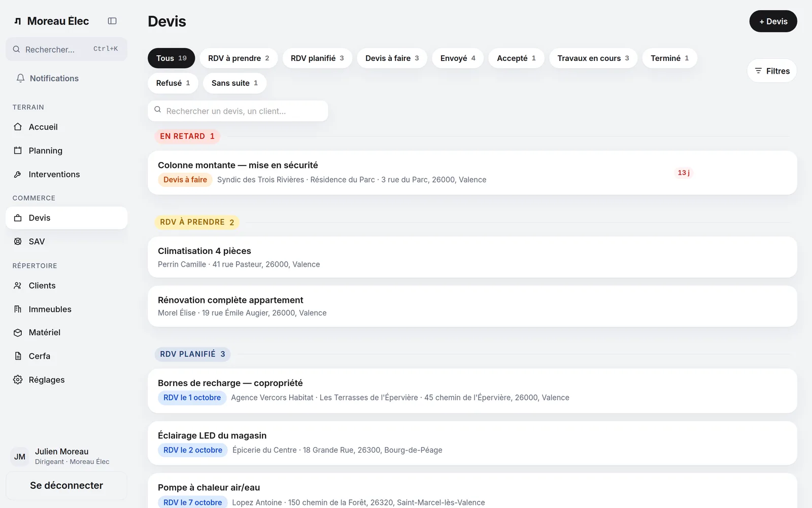Show Travaux en cours quotes
The height and width of the screenshot is (508, 812).
(593, 58)
